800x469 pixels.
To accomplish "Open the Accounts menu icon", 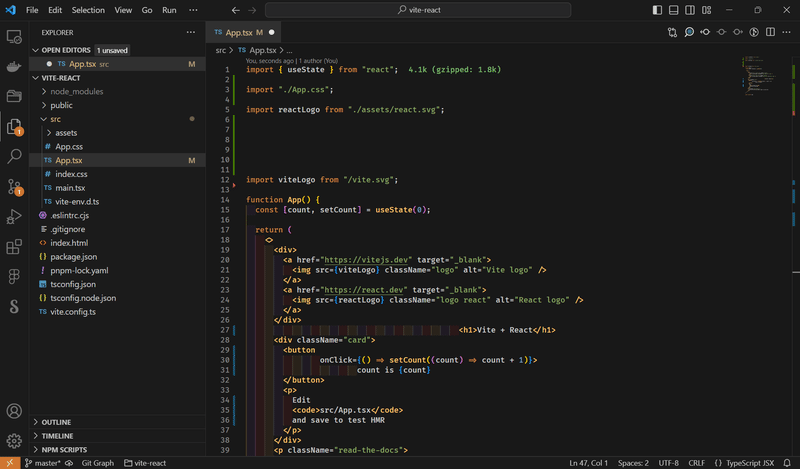I will coord(14,411).
